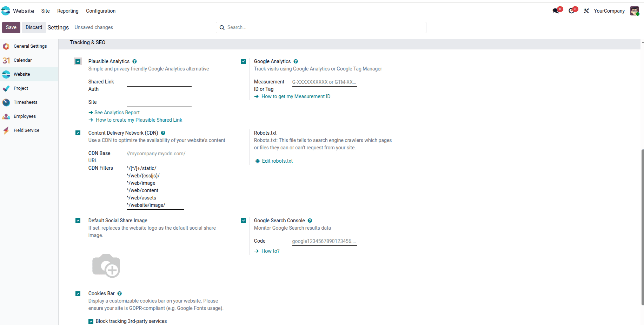Image resolution: width=644 pixels, height=325 pixels.
Task: Uncheck Google Analytics option
Action: (x=244, y=61)
